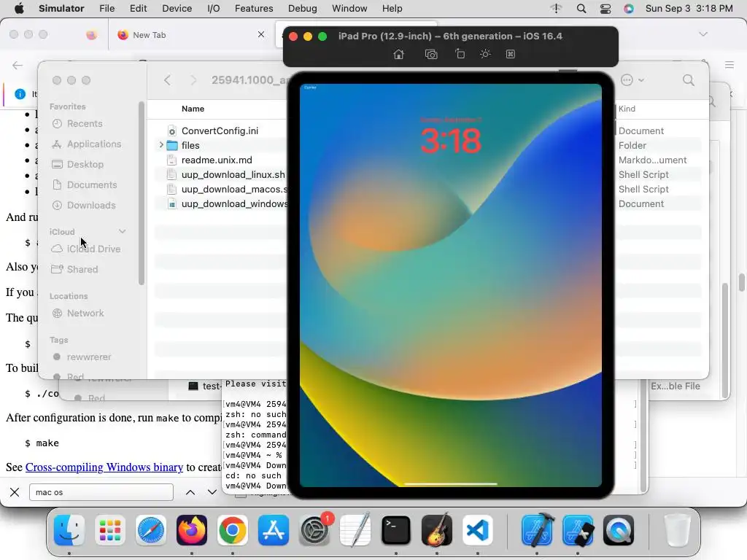Go to next find result
The width and height of the screenshot is (747, 560).
click(x=212, y=492)
